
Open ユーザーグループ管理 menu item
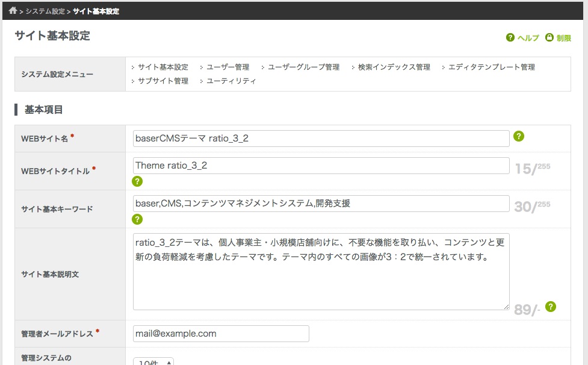pyautogui.click(x=303, y=67)
